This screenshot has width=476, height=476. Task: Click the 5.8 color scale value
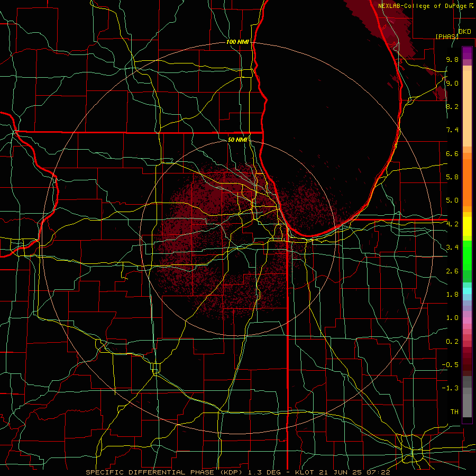pos(452,177)
